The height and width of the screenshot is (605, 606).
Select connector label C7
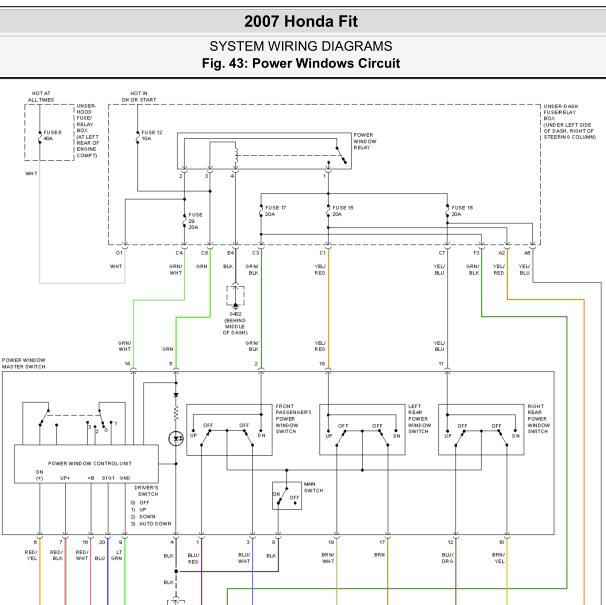[x=442, y=253]
